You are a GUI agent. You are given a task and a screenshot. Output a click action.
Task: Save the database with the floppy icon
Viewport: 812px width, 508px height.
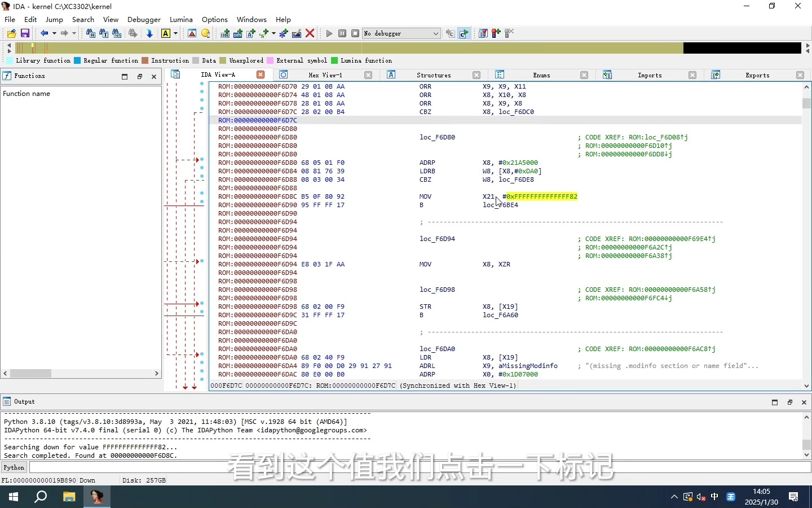25,34
